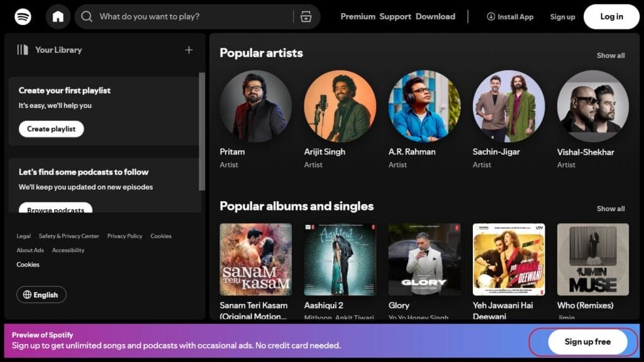This screenshot has width=644, height=362.
Task: Click the Install App download icon
Action: click(x=491, y=16)
